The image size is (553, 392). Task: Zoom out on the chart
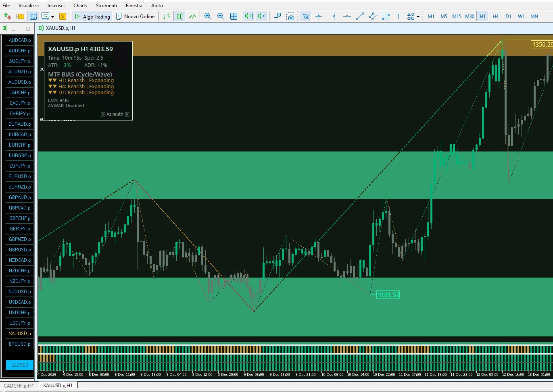pos(221,17)
